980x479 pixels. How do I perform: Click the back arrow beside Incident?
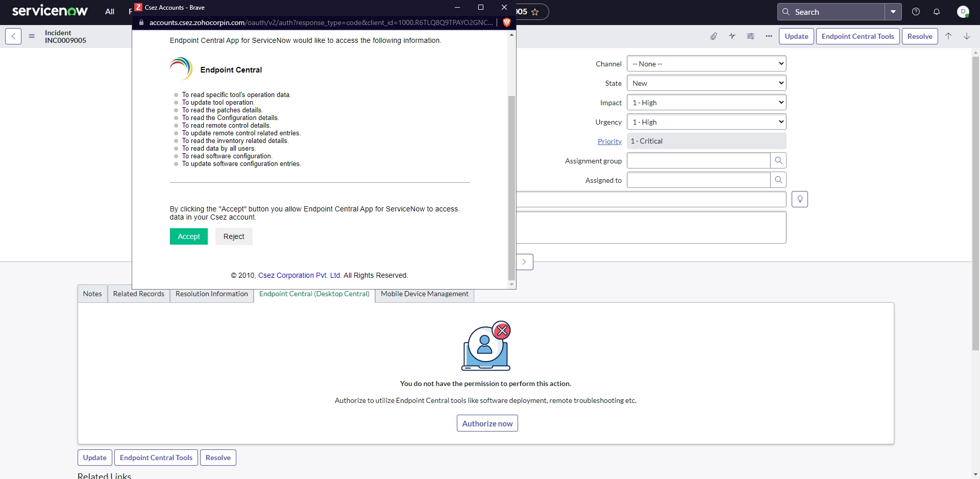(x=13, y=36)
